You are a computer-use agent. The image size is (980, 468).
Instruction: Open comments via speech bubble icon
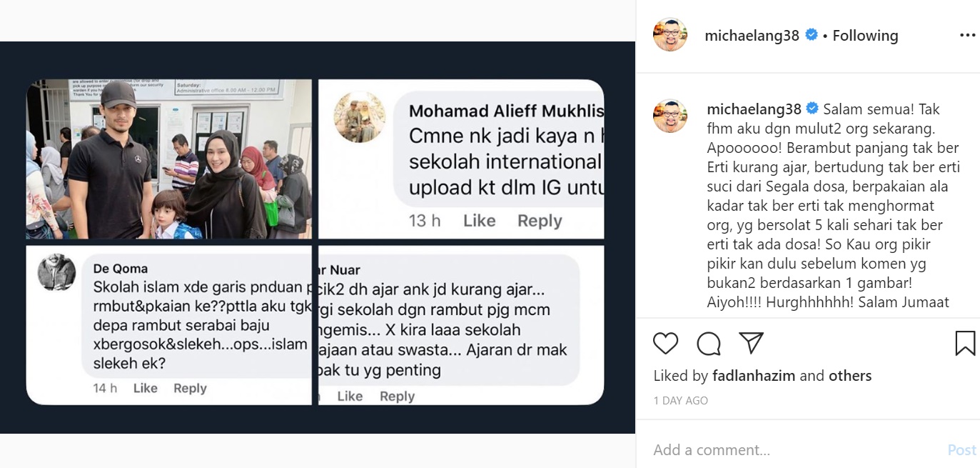tap(709, 344)
